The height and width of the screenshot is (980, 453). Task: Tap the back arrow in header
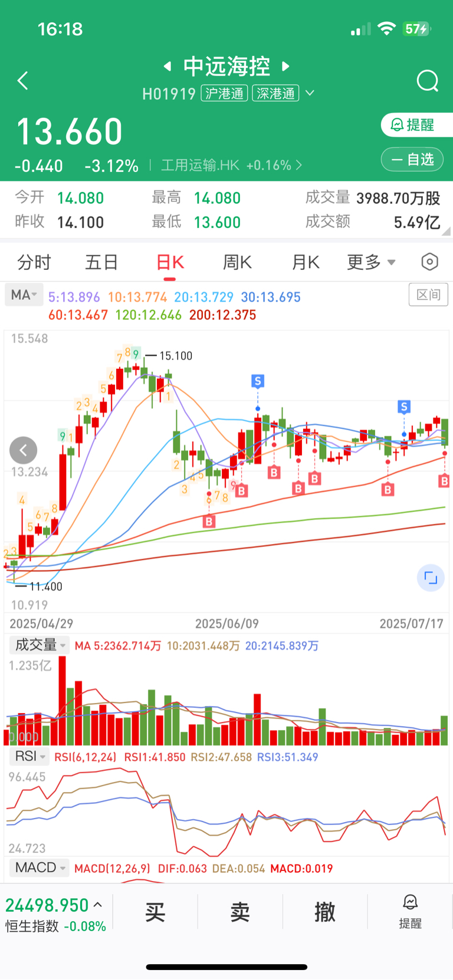(23, 81)
